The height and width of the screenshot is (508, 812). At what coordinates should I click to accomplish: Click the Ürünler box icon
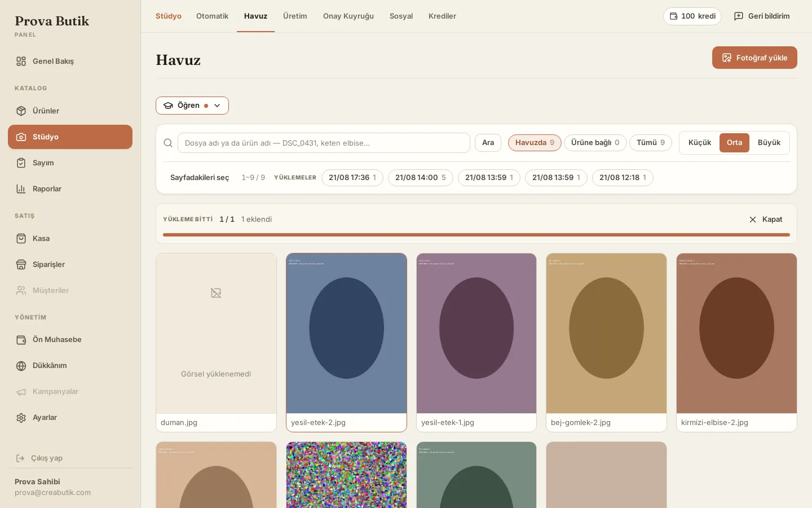point(21,111)
